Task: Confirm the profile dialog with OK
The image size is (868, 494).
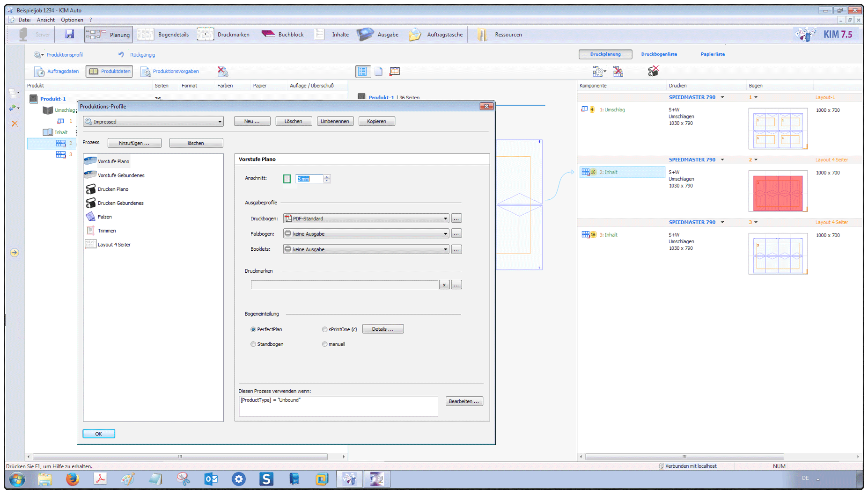Action: tap(98, 434)
